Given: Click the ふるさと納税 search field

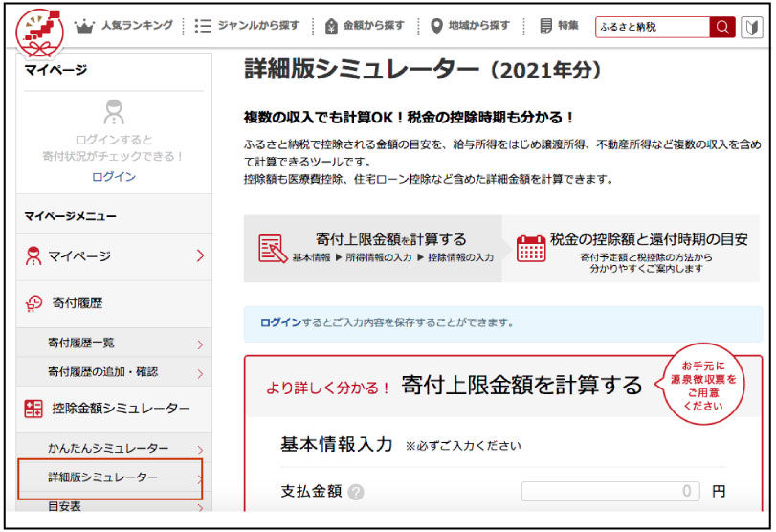Looking at the screenshot, I should pos(653,27).
